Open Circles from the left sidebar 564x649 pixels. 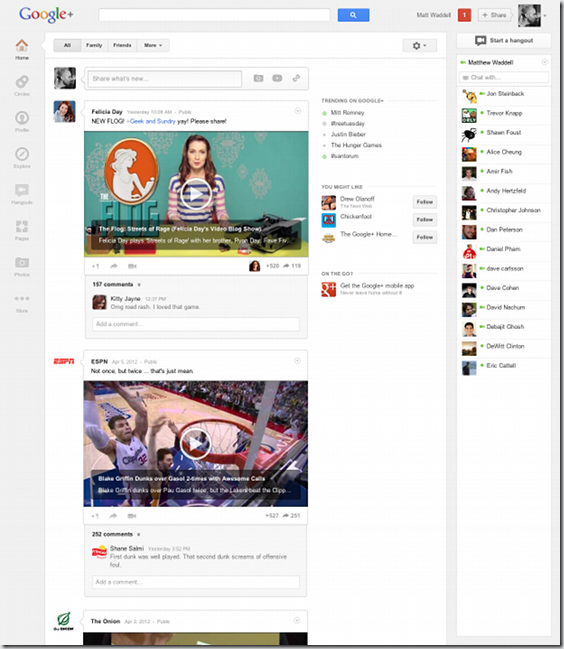pyautogui.click(x=22, y=82)
